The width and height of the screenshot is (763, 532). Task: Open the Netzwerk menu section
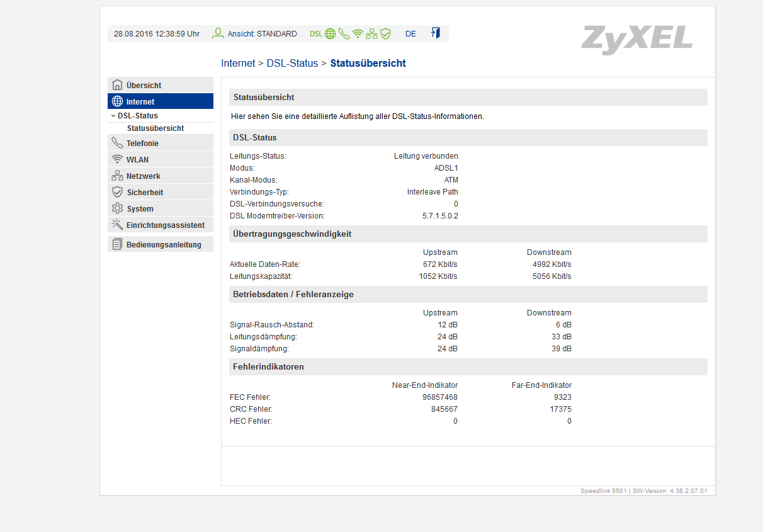(161, 176)
